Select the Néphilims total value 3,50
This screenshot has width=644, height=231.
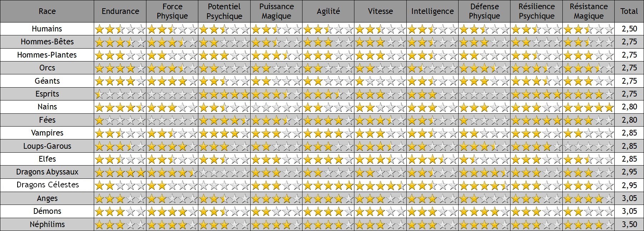(629, 224)
